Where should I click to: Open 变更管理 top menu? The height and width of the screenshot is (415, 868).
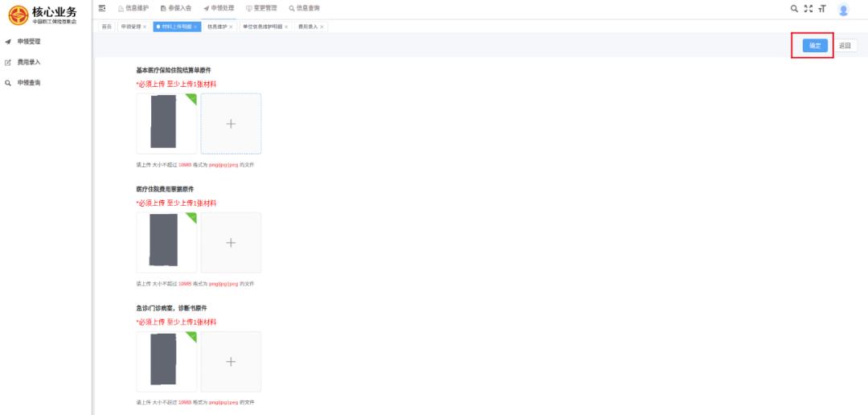click(261, 8)
